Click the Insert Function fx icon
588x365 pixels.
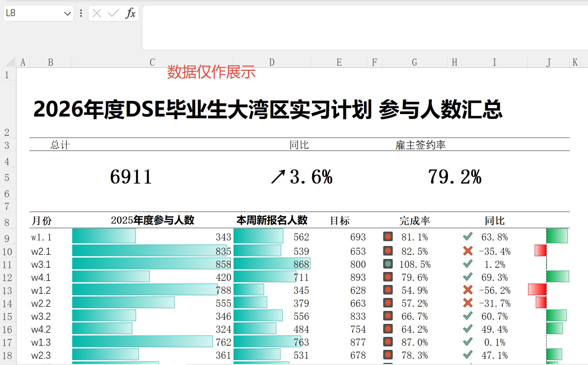click(130, 13)
